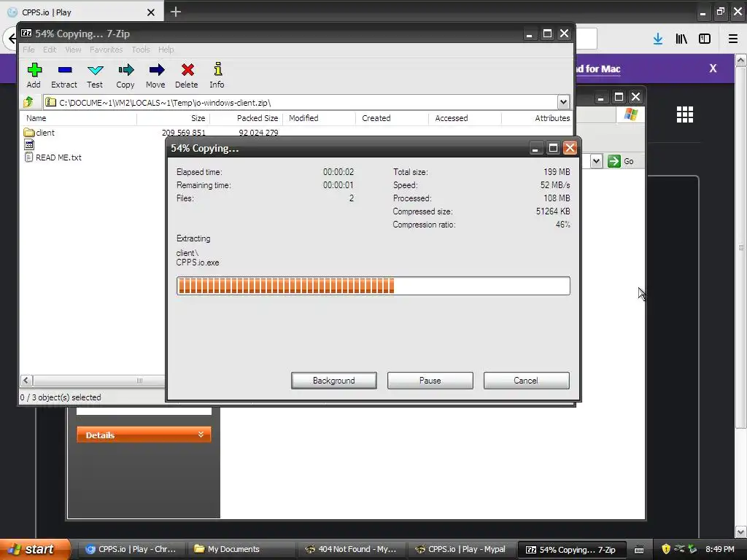Dismiss the purple banner with X

click(x=713, y=69)
